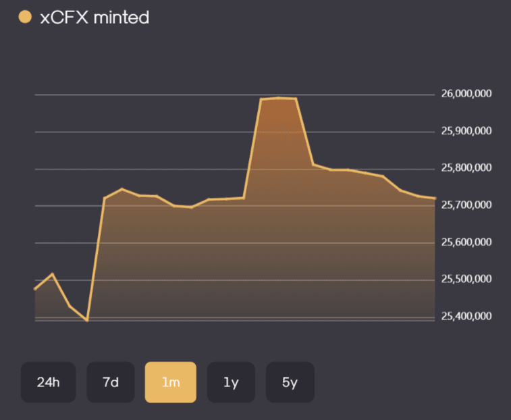Click the lowest dip point on chart line
Screen dimensions: 511x420
pyautogui.click(x=87, y=321)
